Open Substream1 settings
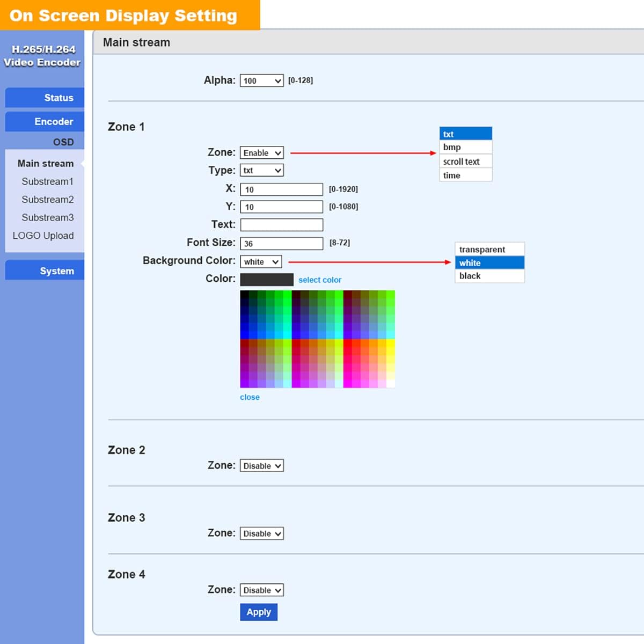The width and height of the screenshot is (644, 644). click(47, 181)
